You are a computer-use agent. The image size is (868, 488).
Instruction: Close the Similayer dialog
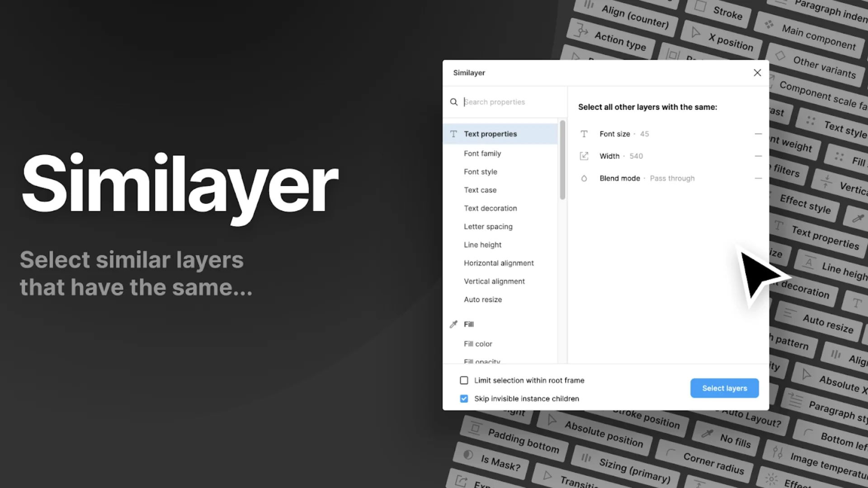[757, 73]
